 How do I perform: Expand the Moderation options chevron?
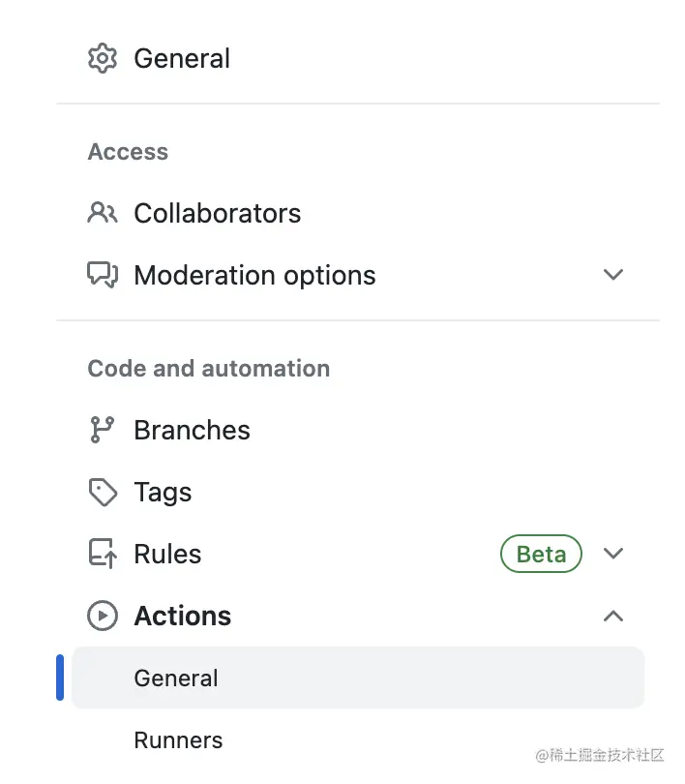point(612,275)
